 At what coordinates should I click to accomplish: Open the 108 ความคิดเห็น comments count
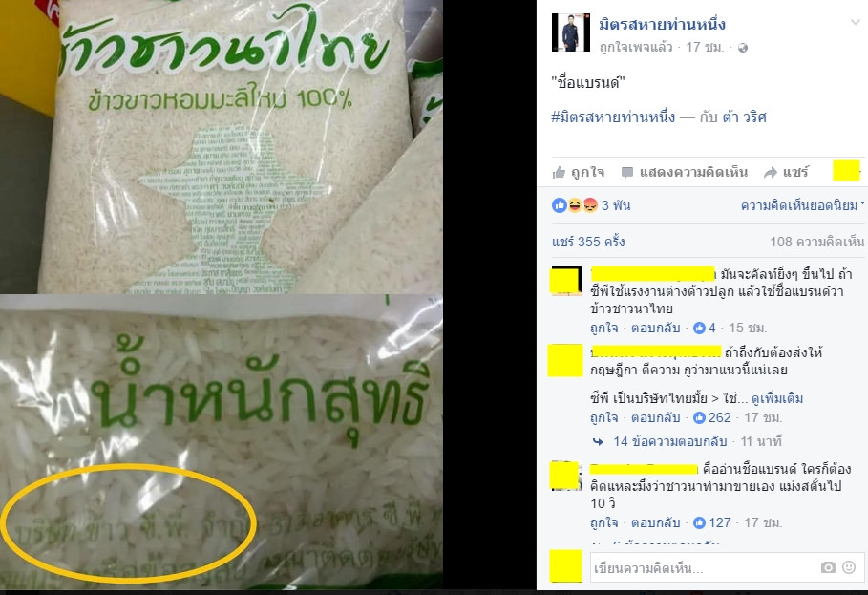click(816, 242)
